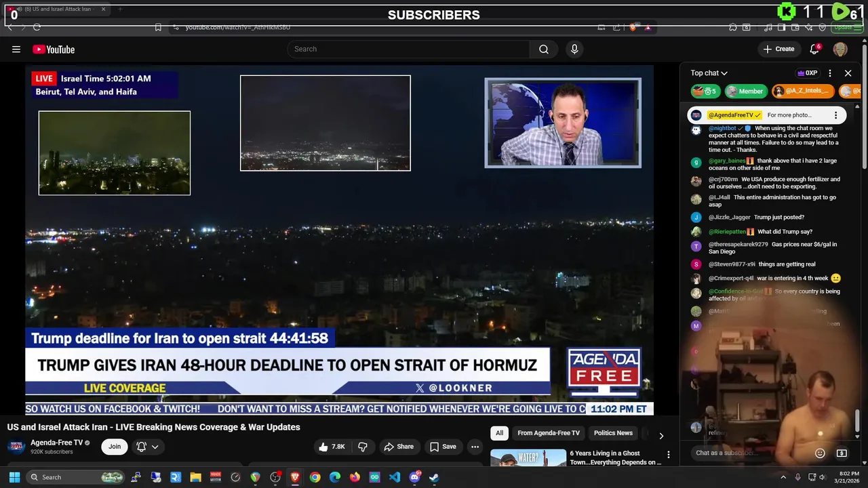Like the video with thumbs up
This screenshot has height=488, width=868.
[331, 447]
